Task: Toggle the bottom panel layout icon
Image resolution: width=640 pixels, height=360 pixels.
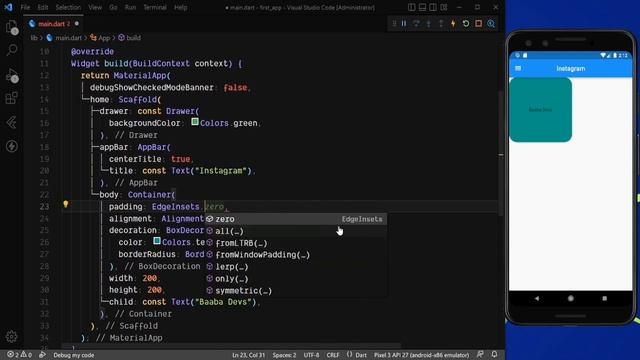Action: [422, 7]
